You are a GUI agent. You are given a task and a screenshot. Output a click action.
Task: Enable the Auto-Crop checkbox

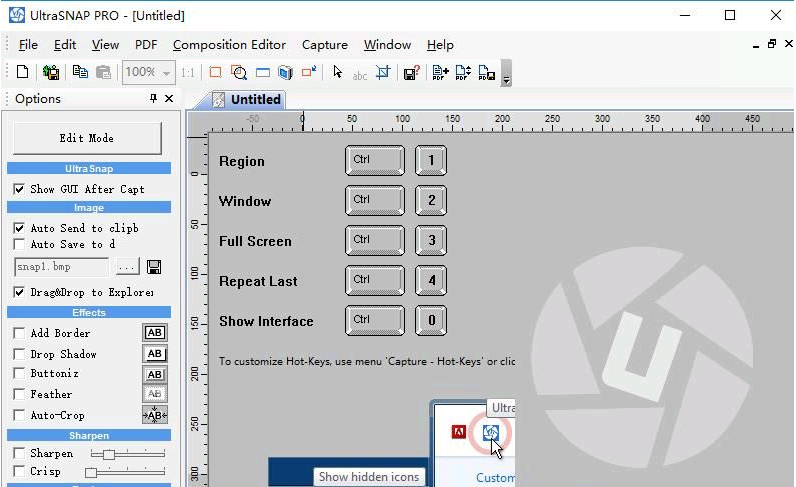[19, 415]
